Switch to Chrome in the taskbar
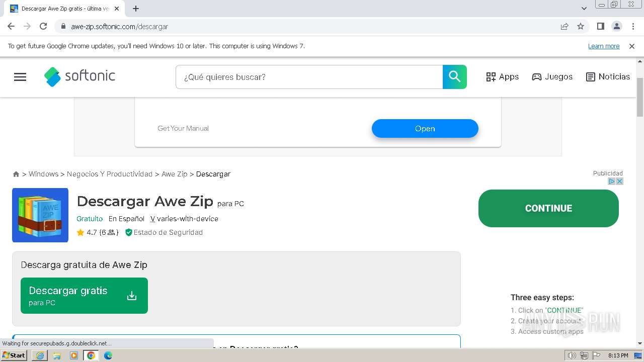 (x=91, y=355)
